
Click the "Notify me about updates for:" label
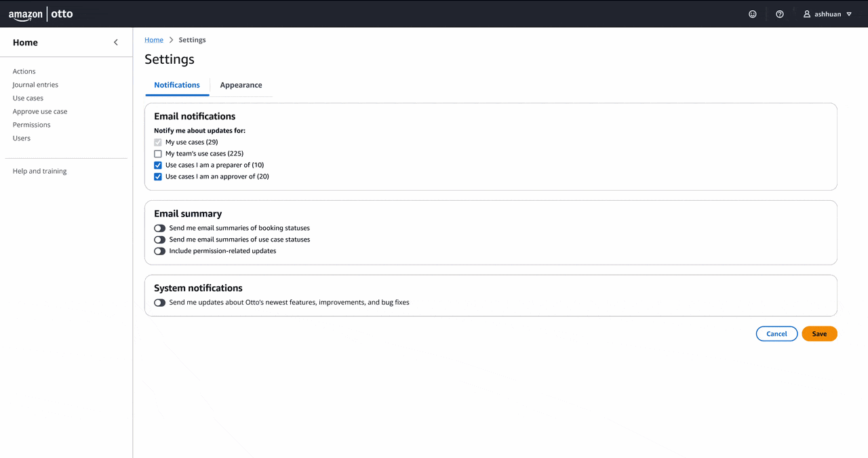[x=199, y=130]
